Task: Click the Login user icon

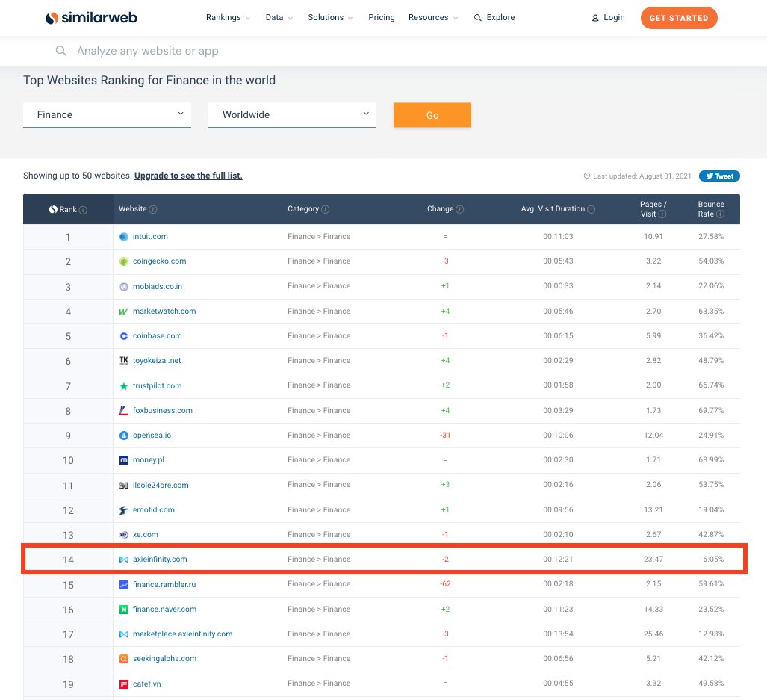Action: [x=595, y=18]
